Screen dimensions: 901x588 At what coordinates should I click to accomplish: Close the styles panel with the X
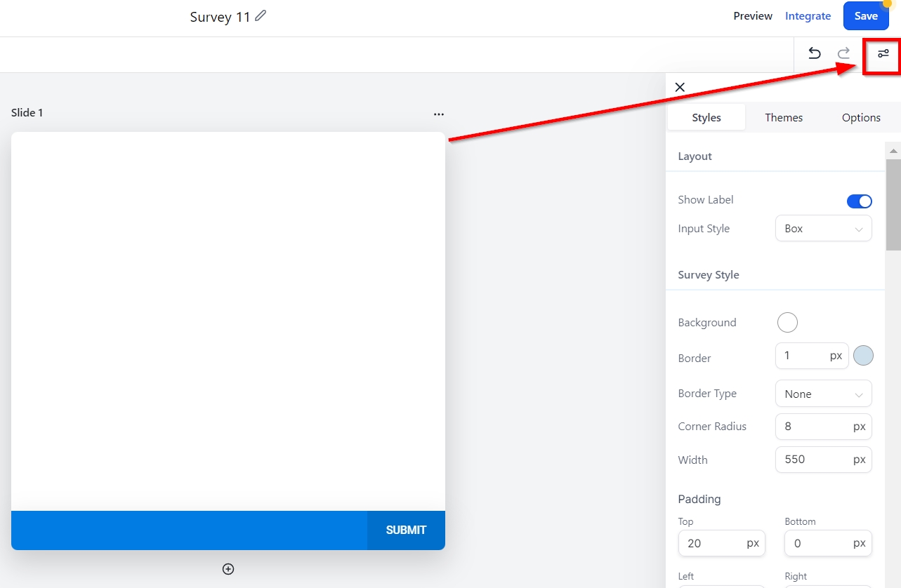680,87
